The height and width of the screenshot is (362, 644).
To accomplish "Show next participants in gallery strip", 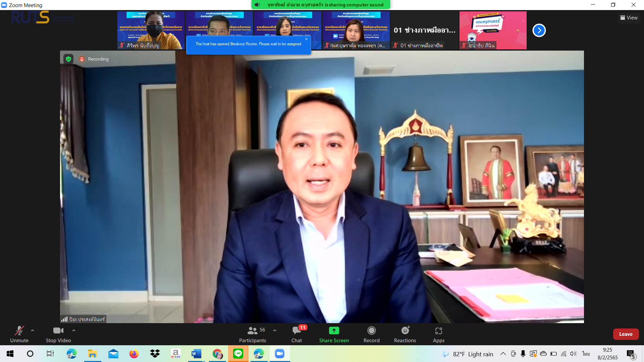I will tap(539, 31).
